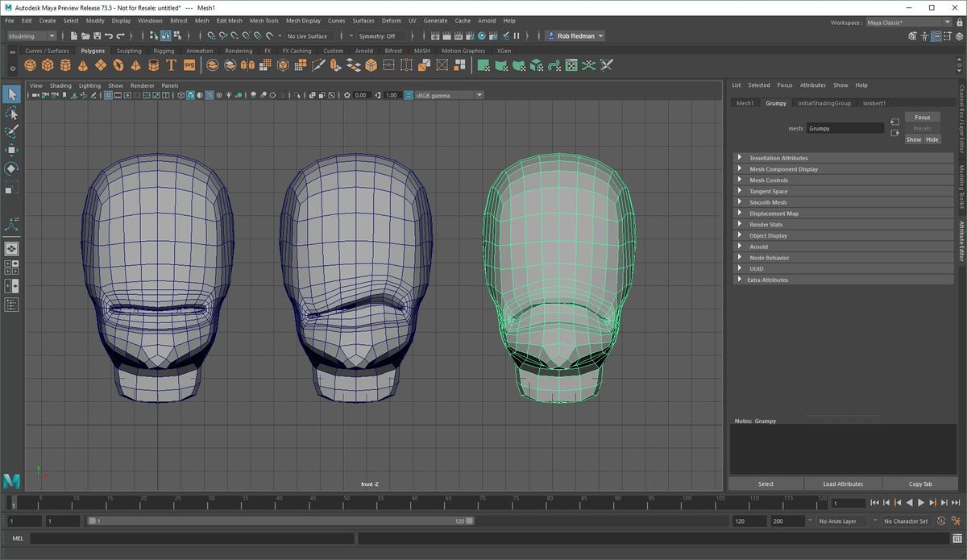This screenshot has width=967, height=560.
Task: Click the time range slider bar
Action: [x=280, y=521]
